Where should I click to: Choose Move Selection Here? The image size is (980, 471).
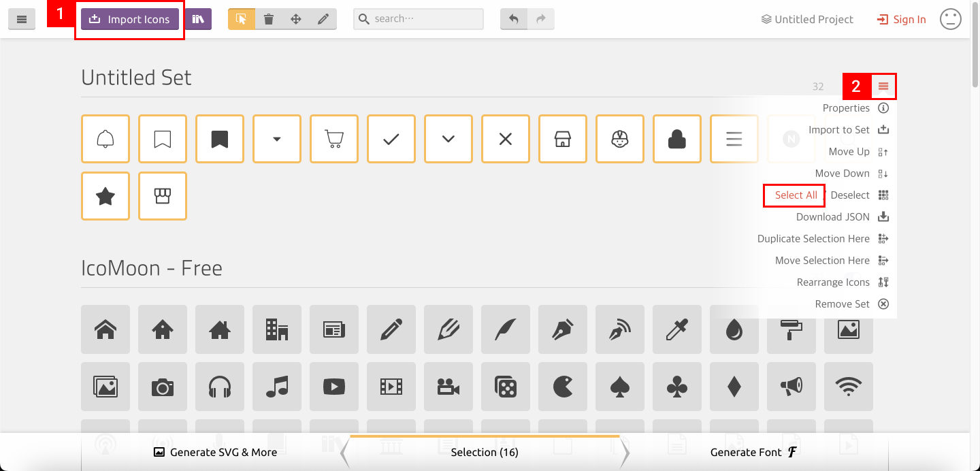pyautogui.click(x=832, y=261)
